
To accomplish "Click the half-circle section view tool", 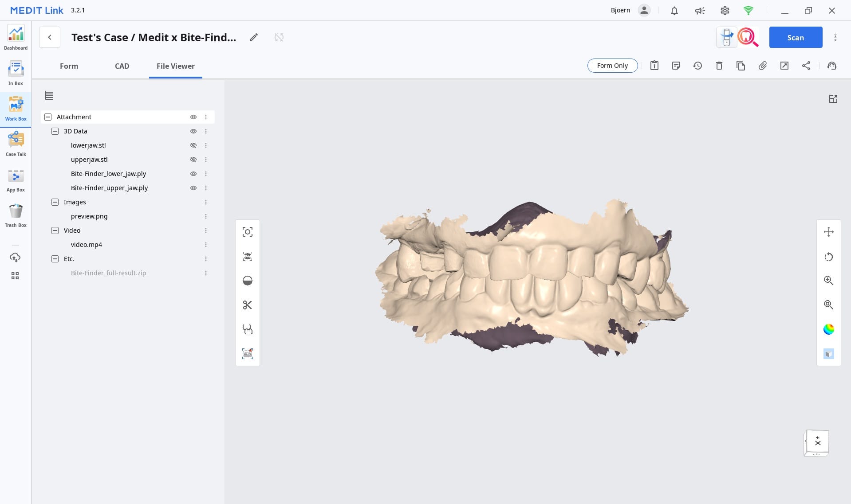I will tap(248, 281).
